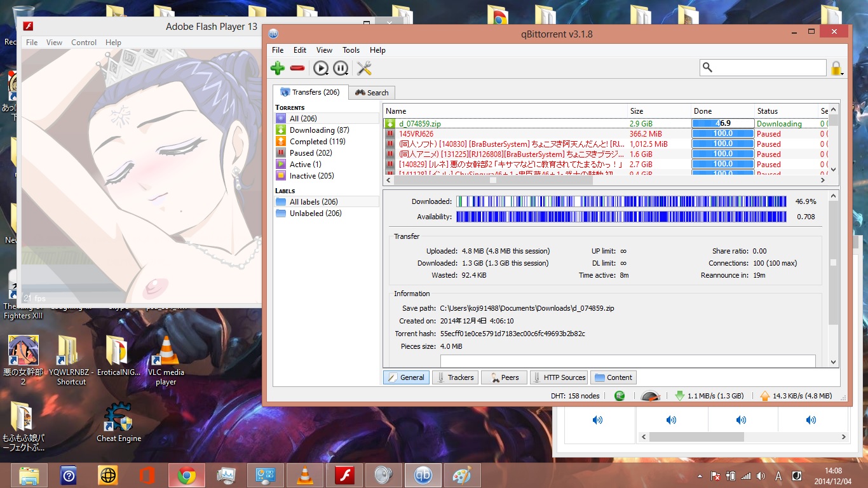Select the d_074859.zip torrent row

pyautogui.click(x=606, y=124)
